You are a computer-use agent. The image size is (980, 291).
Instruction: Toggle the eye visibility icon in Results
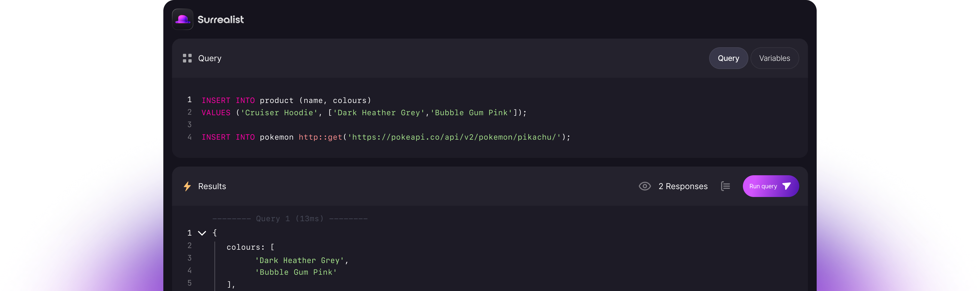coord(644,186)
